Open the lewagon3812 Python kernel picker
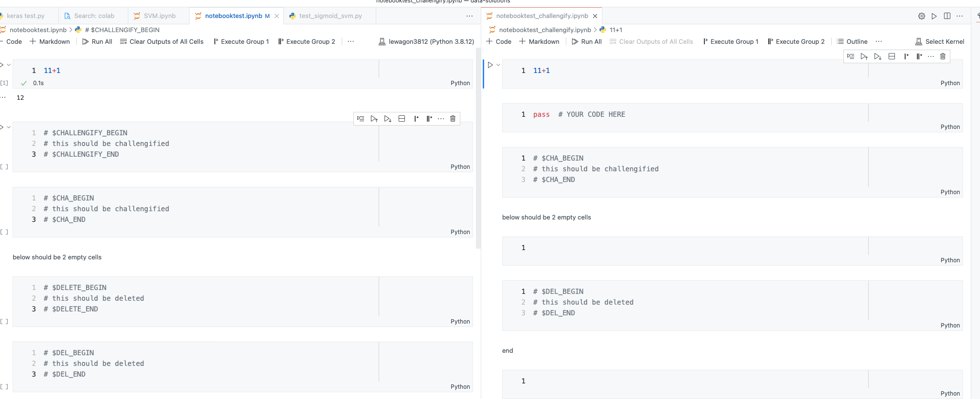This screenshot has width=980, height=399. point(426,42)
